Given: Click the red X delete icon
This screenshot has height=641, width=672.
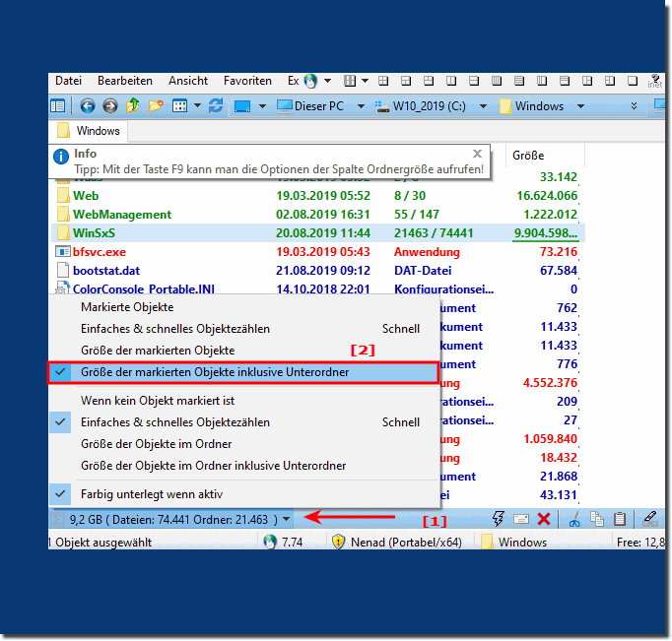Looking at the screenshot, I should pyautogui.click(x=544, y=519).
